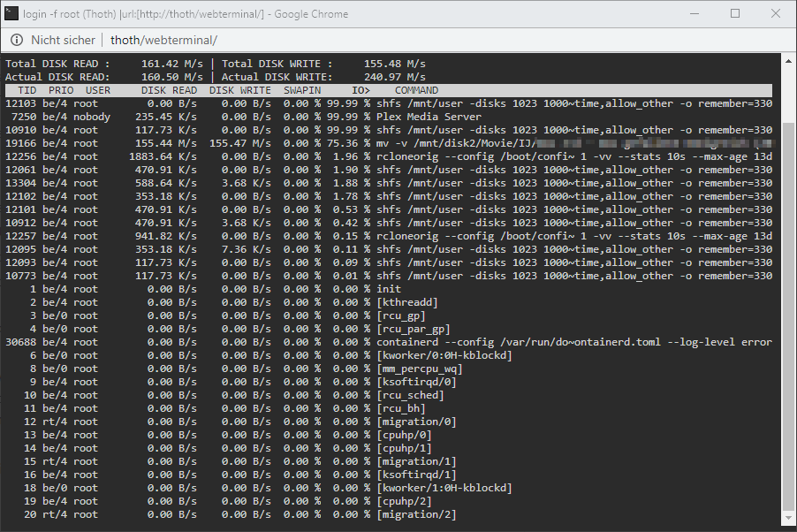
Task: Click the scrollbar up arrow
Action: 788,62
